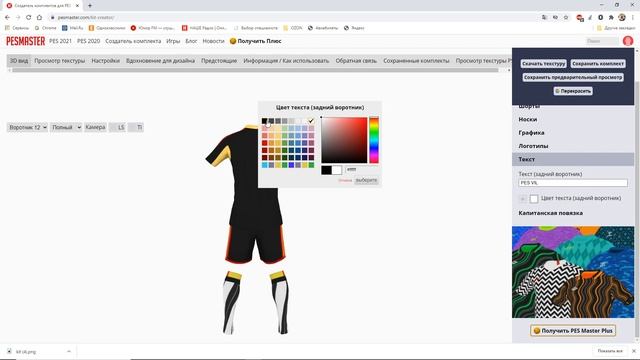
Task: Open Игры navigation item
Action: click(173, 41)
